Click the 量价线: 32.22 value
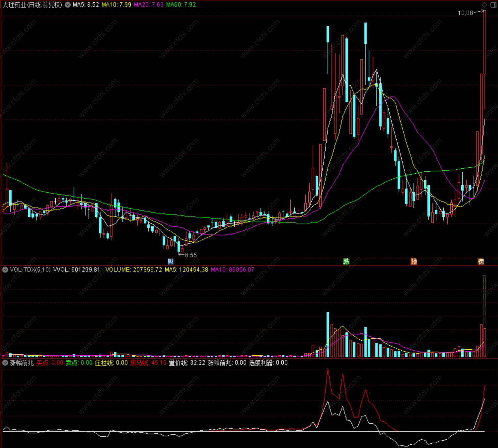This screenshot has height=448, width=498. pyautogui.click(x=187, y=363)
